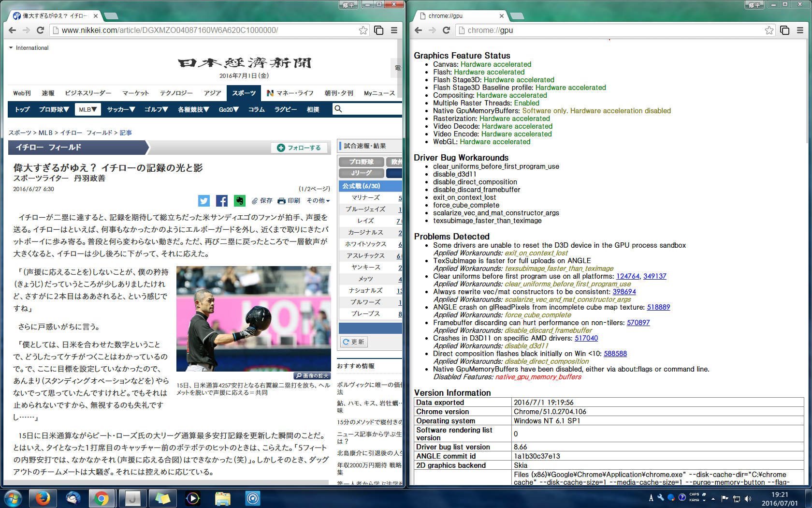
Task: Go back in chrome://gpu window
Action: coord(419,30)
